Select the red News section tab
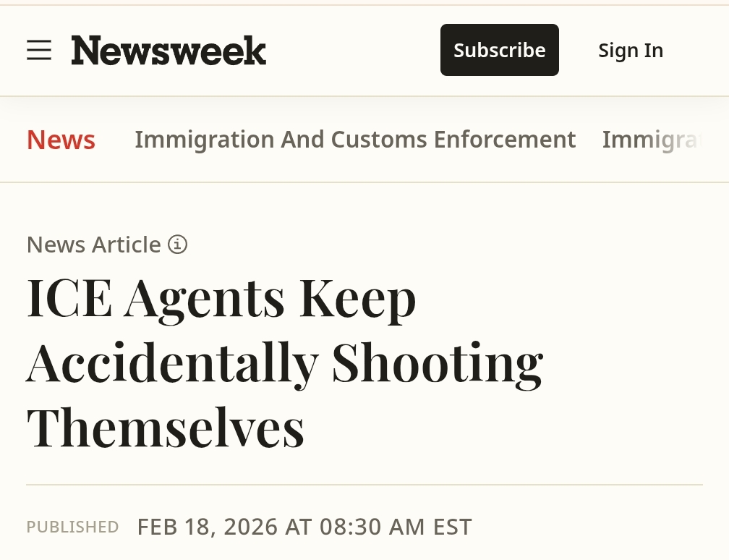Viewport: 729px width, 560px height. pos(61,140)
